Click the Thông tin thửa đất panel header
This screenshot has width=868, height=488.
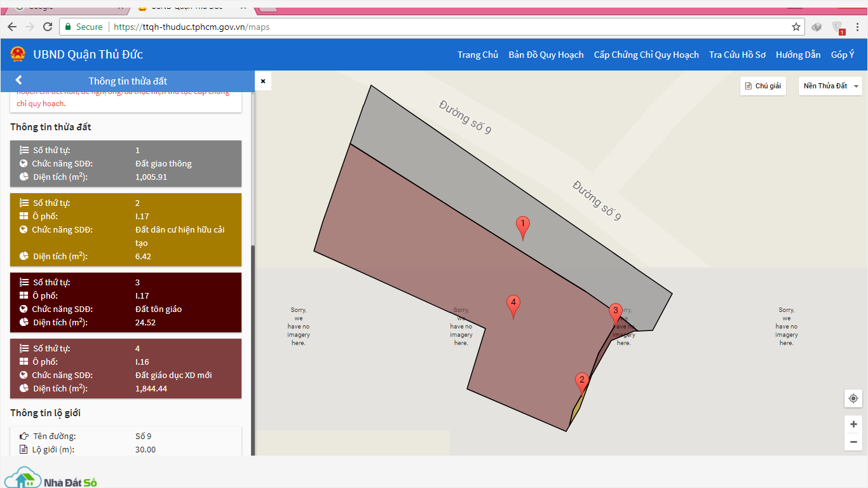[x=127, y=81]
